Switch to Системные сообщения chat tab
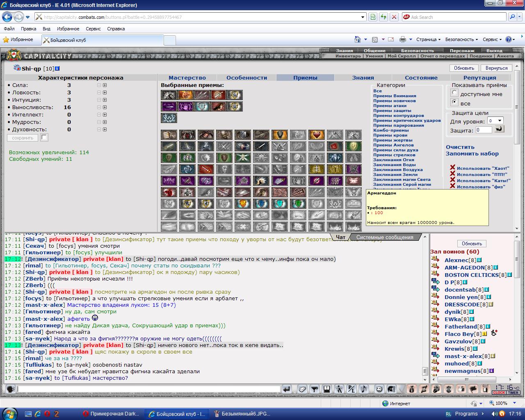The image size is (525, 420). tap(385, 237)
